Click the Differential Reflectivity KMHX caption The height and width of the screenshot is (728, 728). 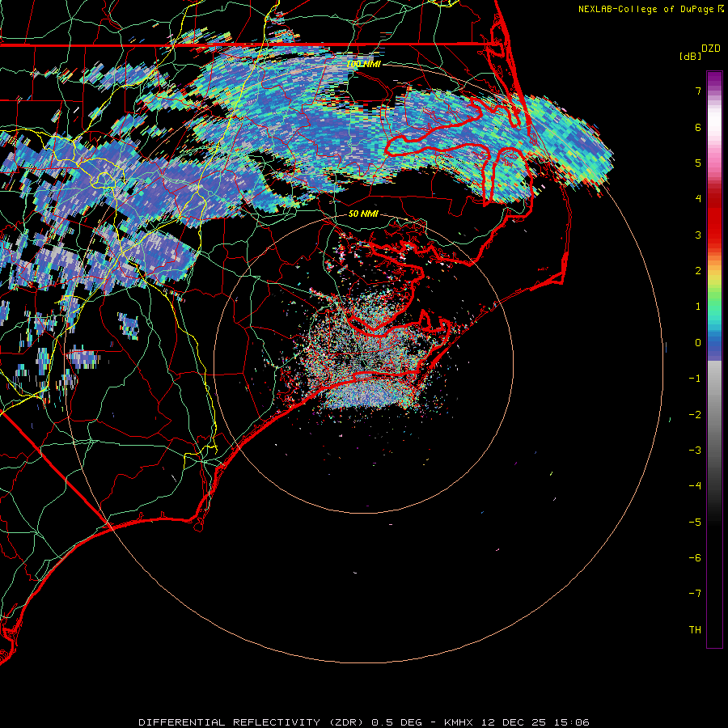364,722
